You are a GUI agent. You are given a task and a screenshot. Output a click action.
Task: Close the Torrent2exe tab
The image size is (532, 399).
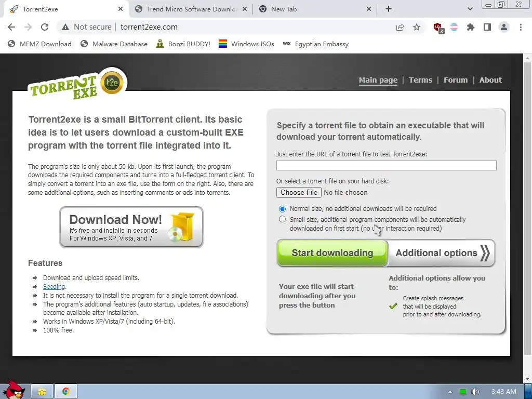121,9
